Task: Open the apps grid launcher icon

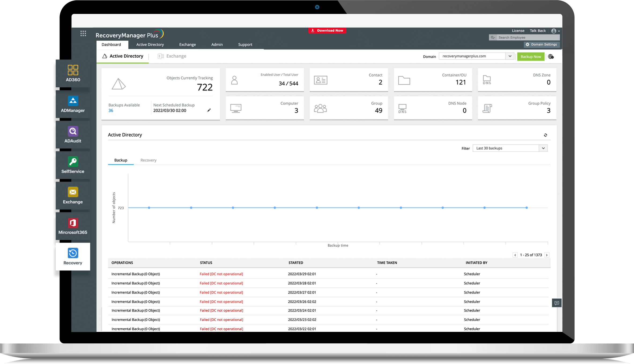Action: point(83,33)
